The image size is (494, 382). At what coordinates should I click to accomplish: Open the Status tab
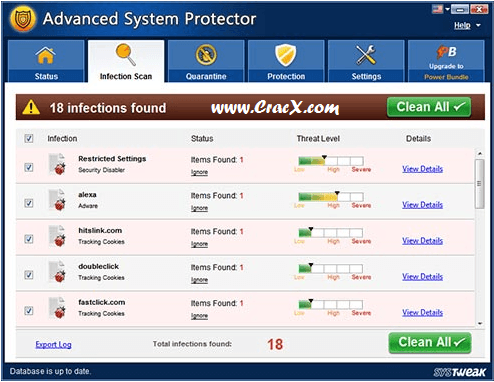46,61
